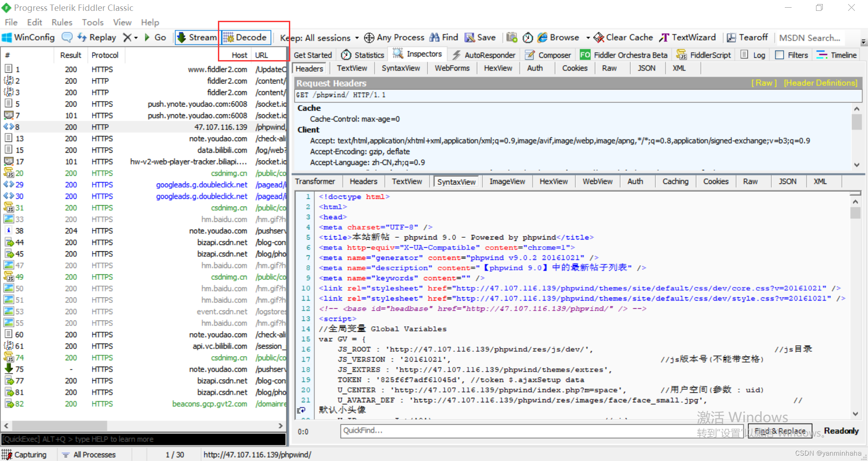The width and height of the screenshot is (868, 461).
Task: Sort sessions by Protocol column
Action: (x=105, y=55)
